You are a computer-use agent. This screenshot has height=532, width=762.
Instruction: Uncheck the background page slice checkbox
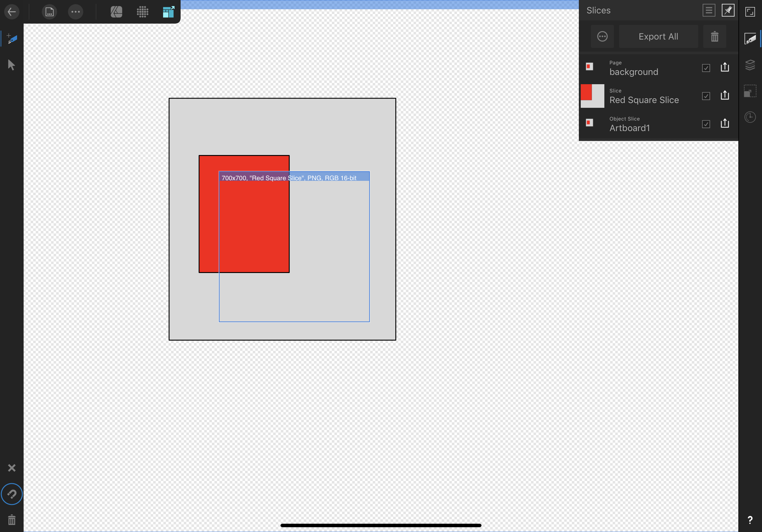(706, 68)
